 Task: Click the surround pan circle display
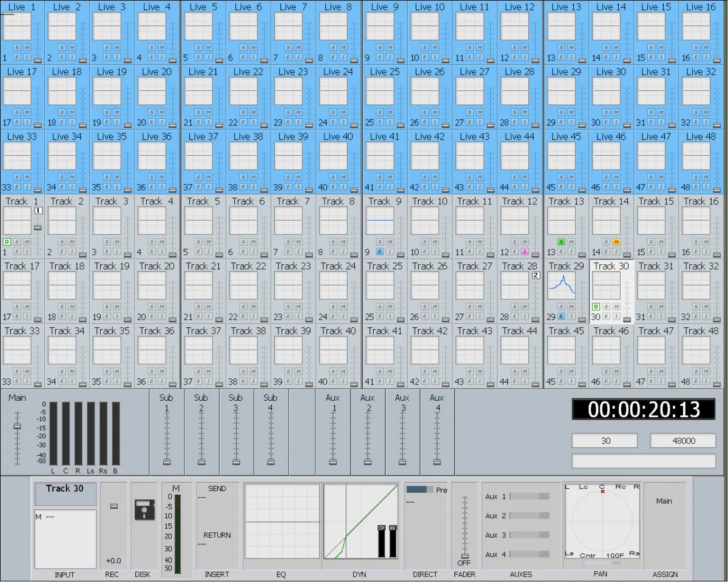(602, 521)
